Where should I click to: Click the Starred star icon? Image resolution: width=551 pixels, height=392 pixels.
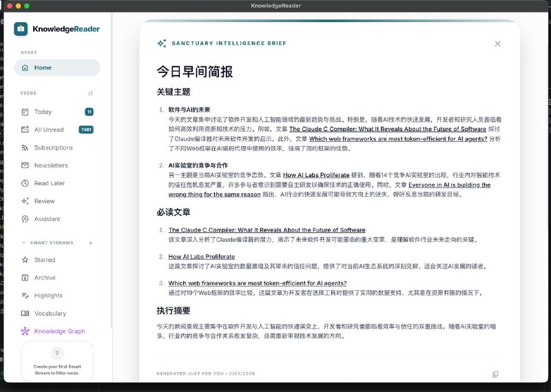[x=25, y=260]
